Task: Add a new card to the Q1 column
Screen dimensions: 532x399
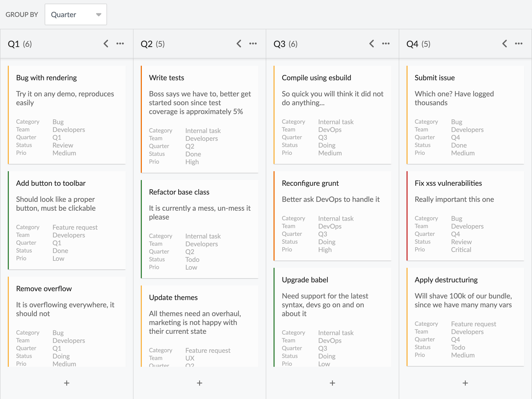Action: point(66,383)
